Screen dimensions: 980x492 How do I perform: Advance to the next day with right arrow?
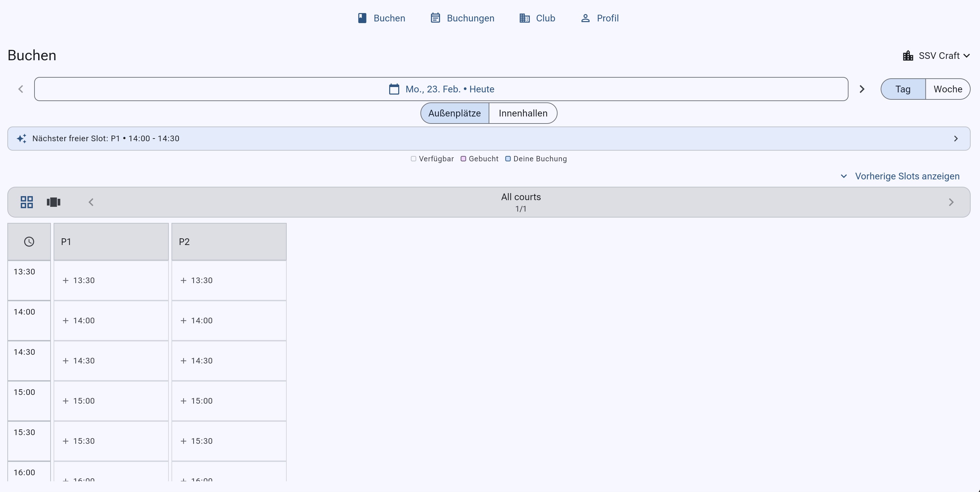(862, 89)
